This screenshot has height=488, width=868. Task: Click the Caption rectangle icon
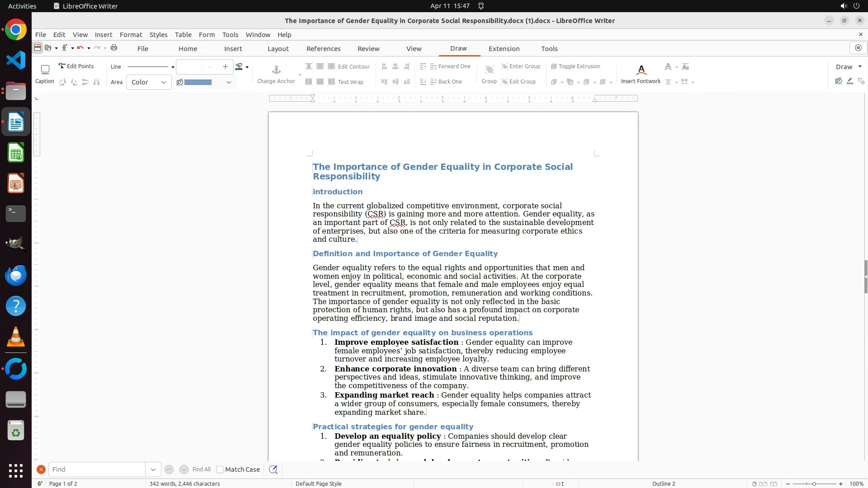tap(45, 69)
